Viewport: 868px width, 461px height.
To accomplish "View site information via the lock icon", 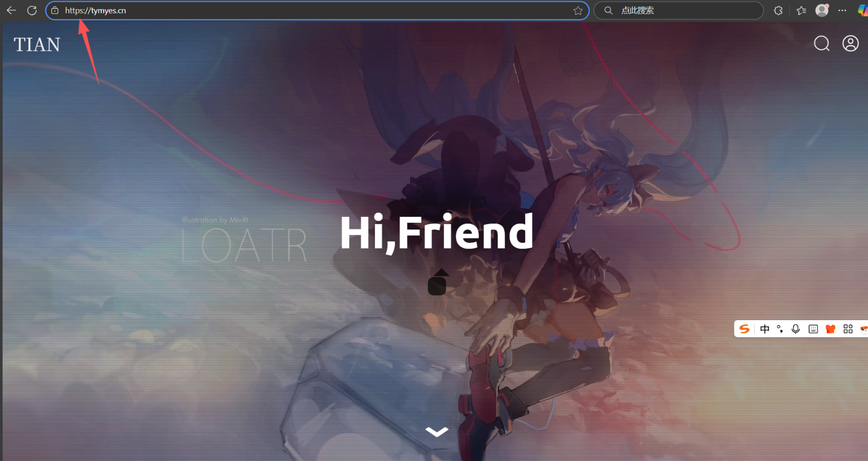I will (55, 10).
